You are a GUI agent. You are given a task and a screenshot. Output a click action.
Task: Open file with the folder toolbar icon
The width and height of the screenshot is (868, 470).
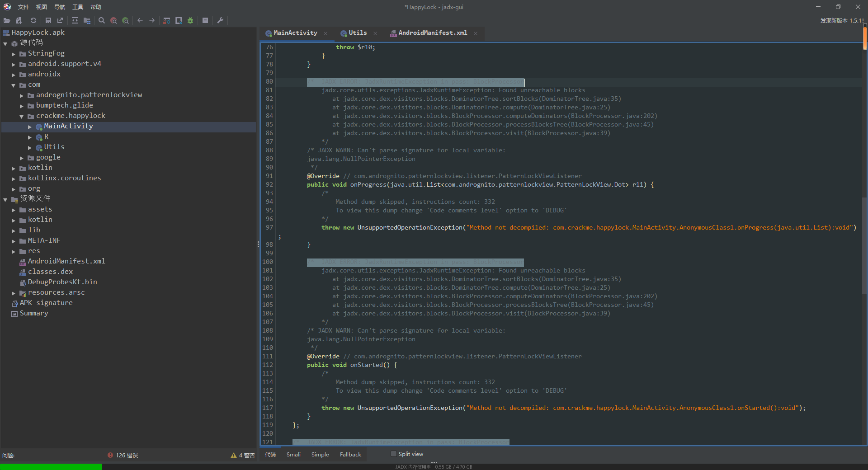[x=7, y=20]
